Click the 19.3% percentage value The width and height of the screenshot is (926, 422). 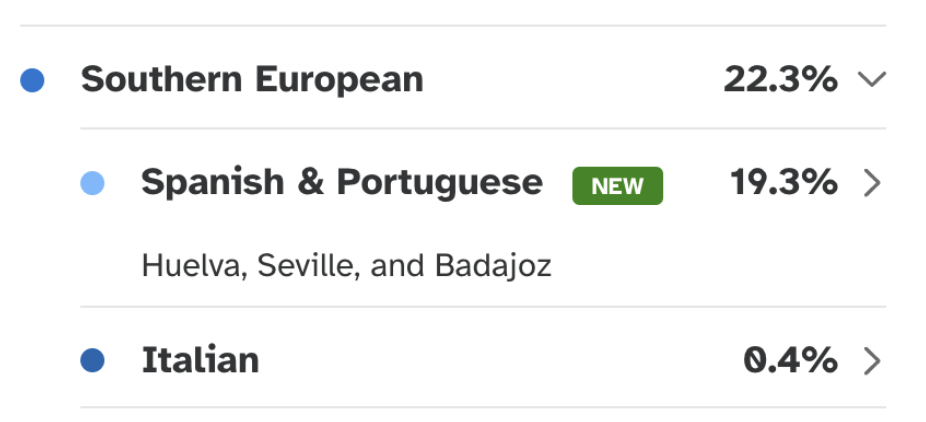point(783,184)
